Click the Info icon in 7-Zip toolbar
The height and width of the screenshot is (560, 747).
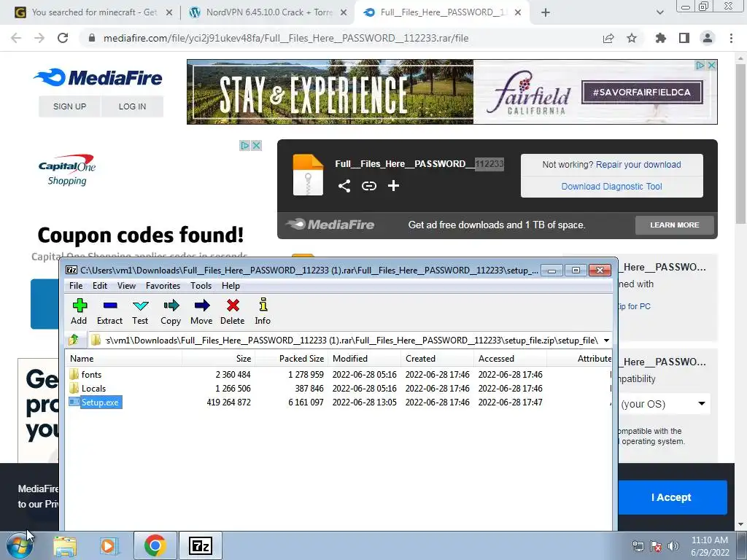pyautogui.click(x=263, y=305)
